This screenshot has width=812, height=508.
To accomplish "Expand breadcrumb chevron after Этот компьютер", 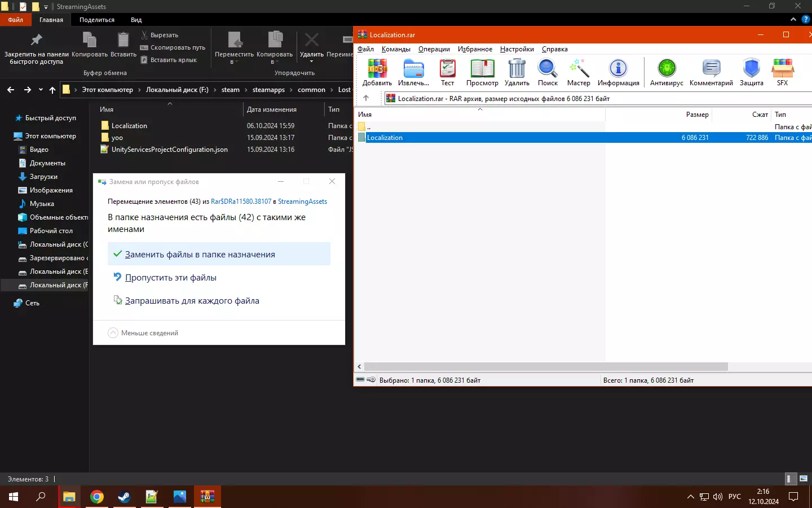I will click(140, 90).
